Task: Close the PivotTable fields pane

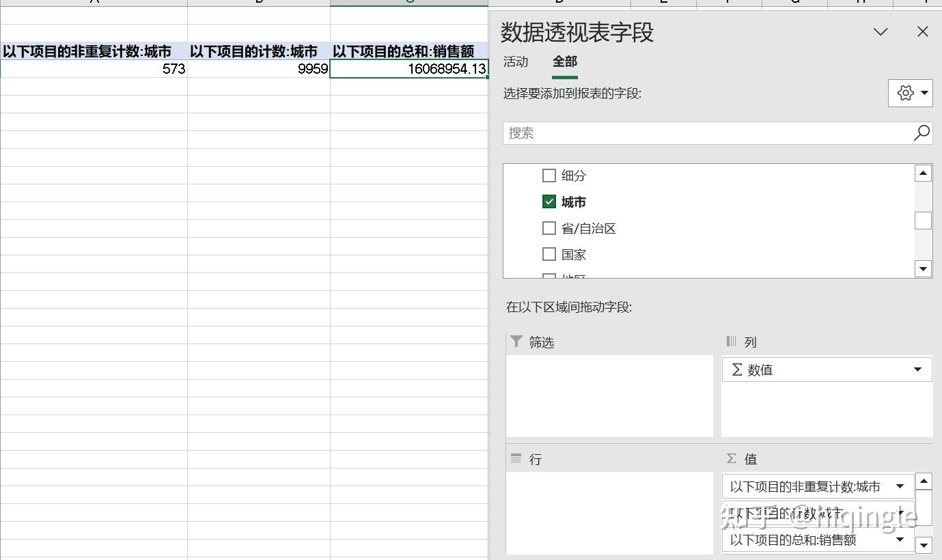Action: click(923, 31)
